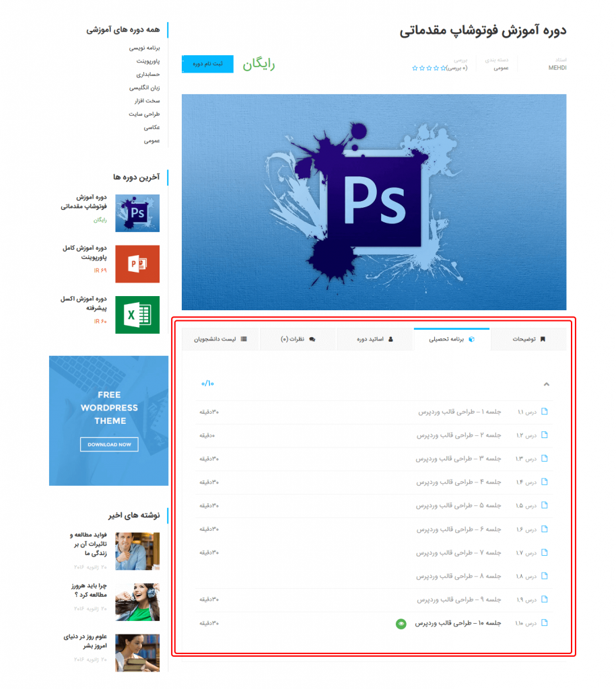Open برنامه نویسی category in sidebar

144,48
